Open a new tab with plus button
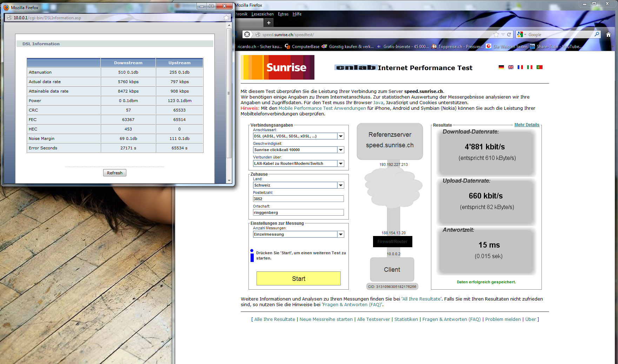 pos(268,23)
